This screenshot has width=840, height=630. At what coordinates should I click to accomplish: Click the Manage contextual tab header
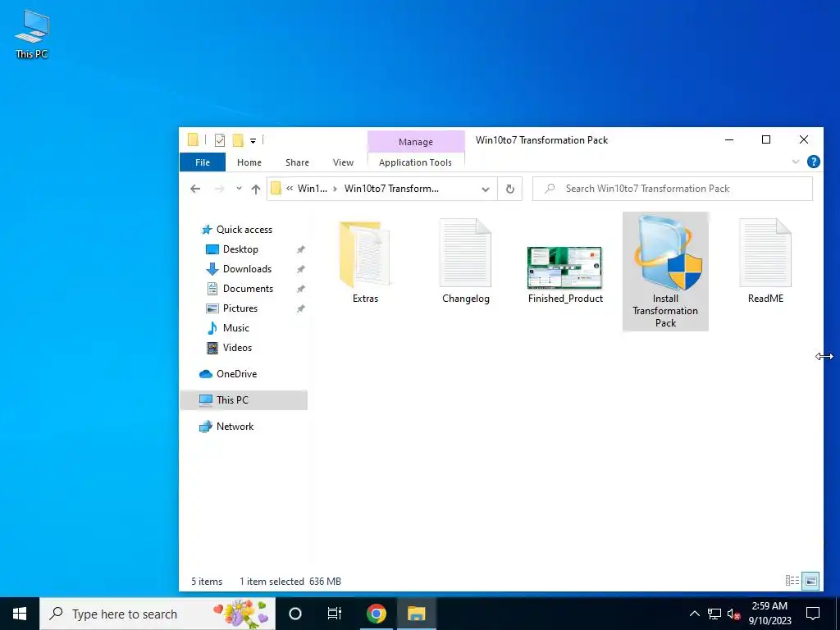[x=416, y=142]
